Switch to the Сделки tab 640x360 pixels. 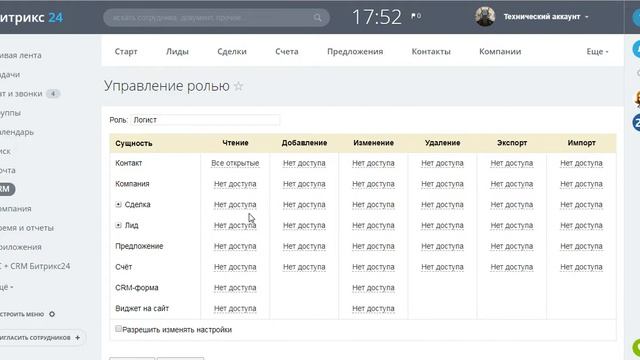pos(232,51)
